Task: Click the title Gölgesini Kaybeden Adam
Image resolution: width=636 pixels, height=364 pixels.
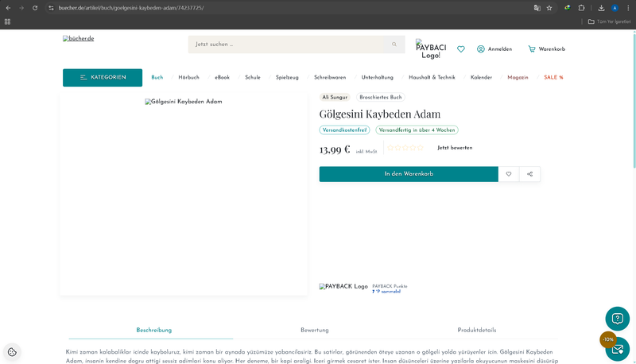Action: click(380, 114)
